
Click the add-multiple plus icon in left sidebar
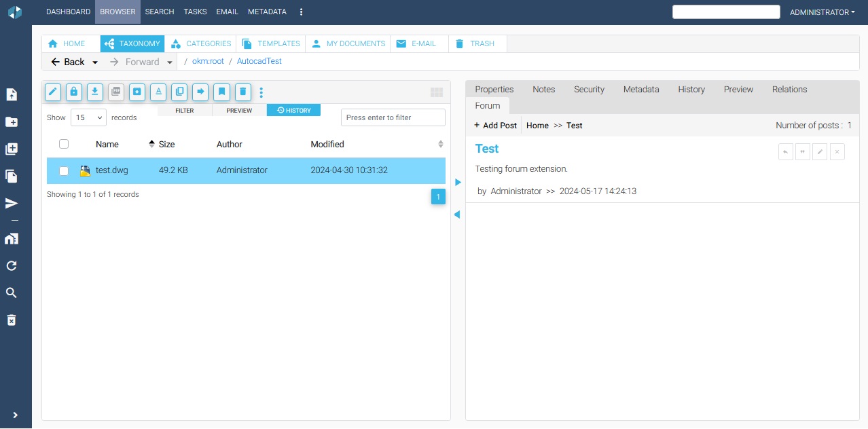click(x=12, y=149)
